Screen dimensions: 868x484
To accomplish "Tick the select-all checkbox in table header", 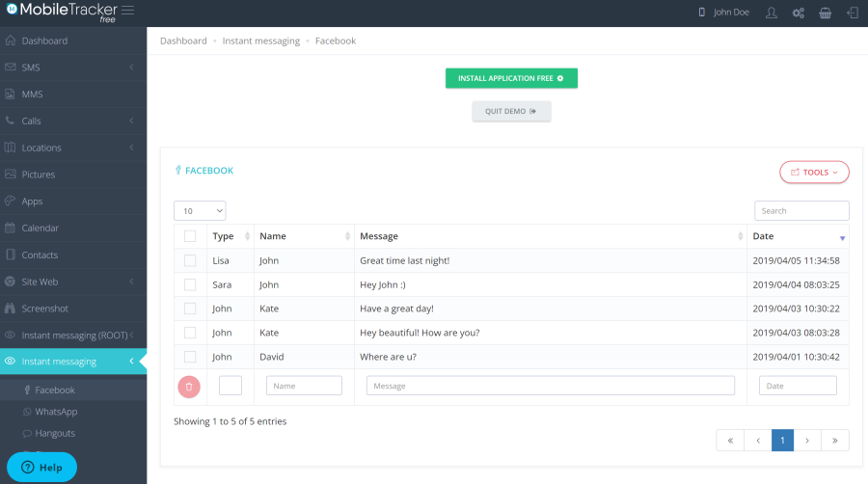I will click(x=190, y=236).
